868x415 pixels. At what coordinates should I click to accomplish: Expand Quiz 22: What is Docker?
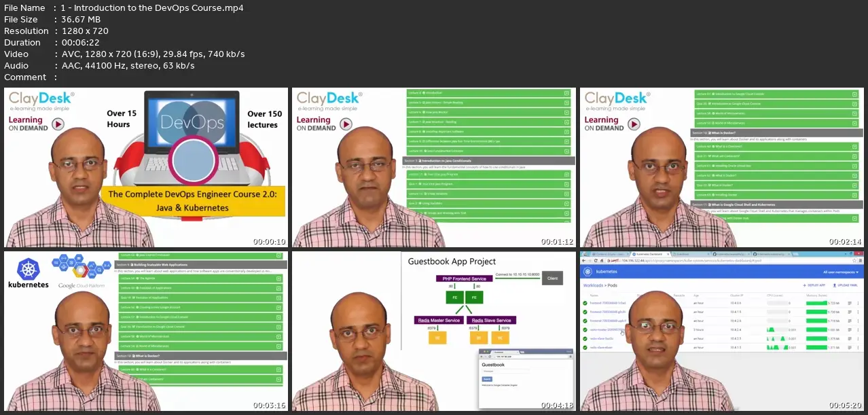pyautogui.click(x=776, y=185)
